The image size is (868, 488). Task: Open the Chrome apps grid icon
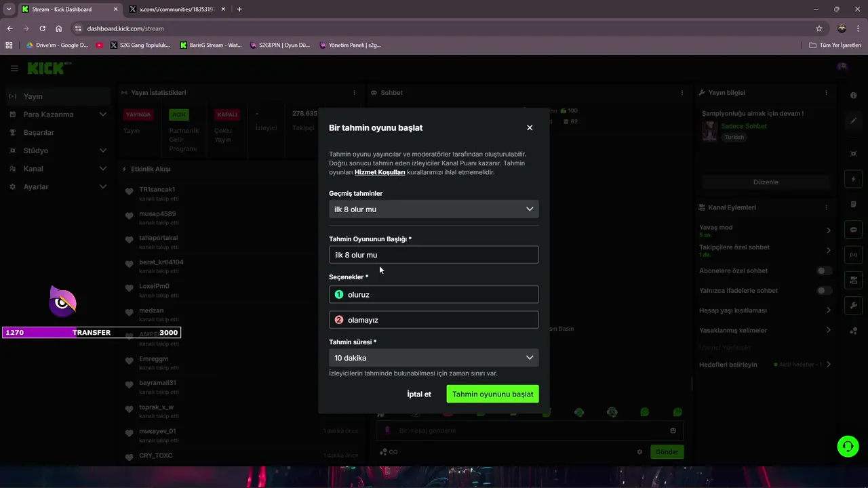(9, 45)
